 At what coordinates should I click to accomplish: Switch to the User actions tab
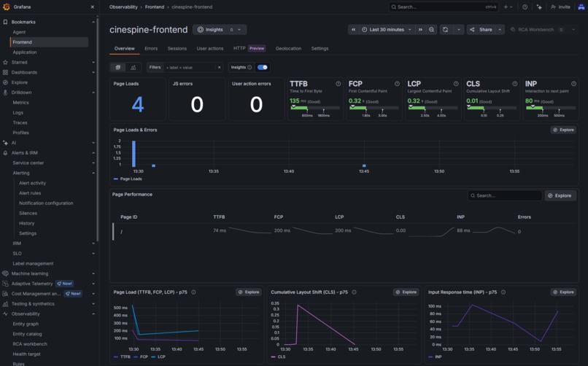click(x=210, y=48)
